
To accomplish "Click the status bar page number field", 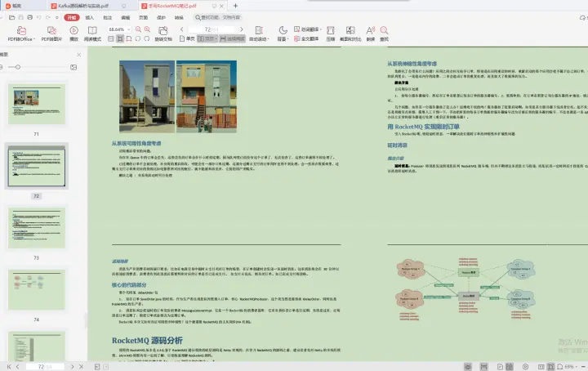I will click(x=45, y=366).
